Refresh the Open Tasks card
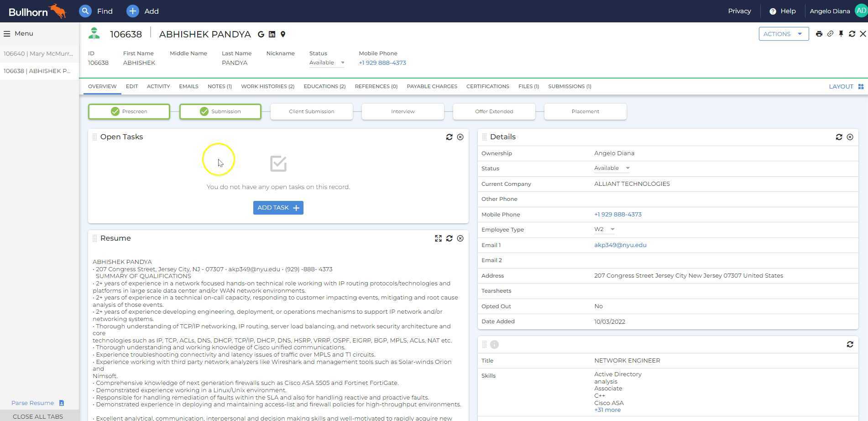This screenshot has height=421, width=868. (x=449, y=137)
